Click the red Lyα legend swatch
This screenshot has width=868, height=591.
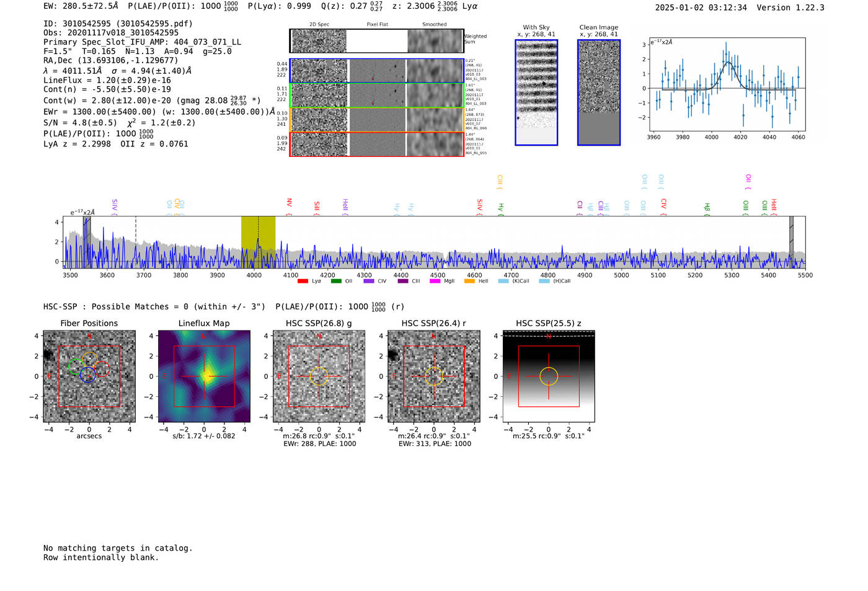303,282
